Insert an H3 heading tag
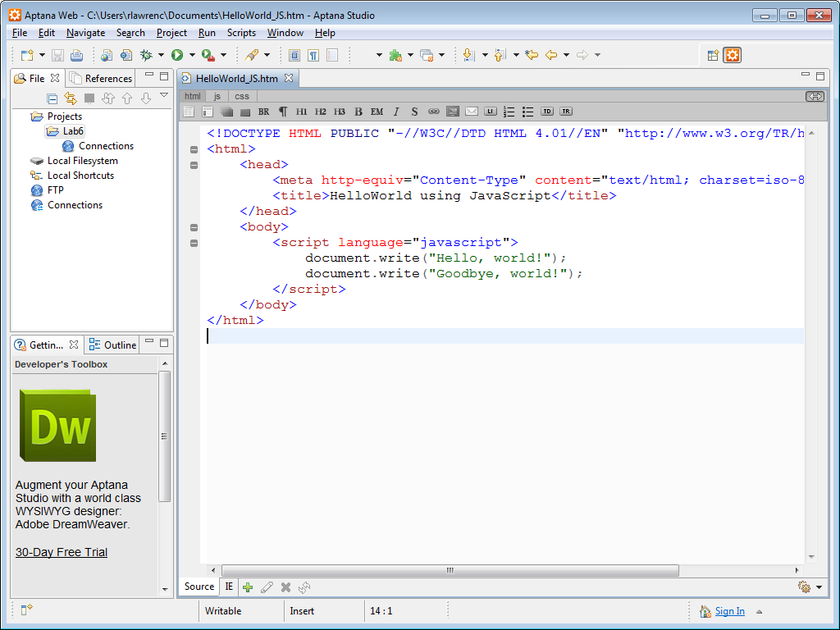840x630 pixels. [x=340, y=112]
